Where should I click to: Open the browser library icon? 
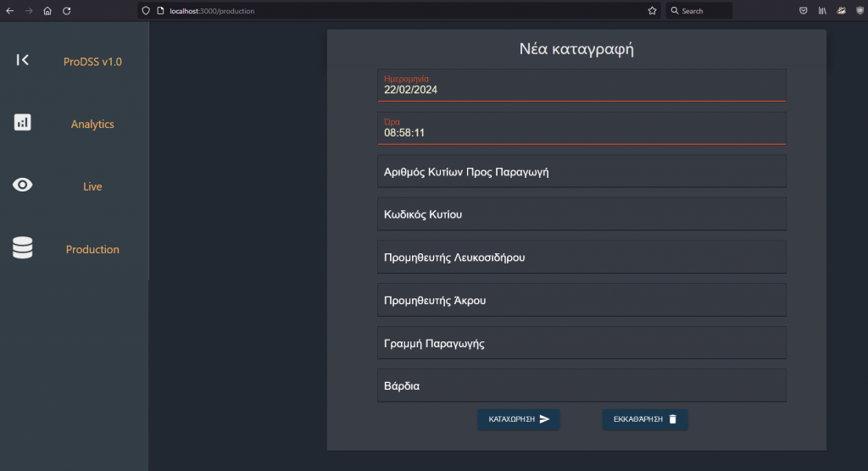tap(822, 11)
